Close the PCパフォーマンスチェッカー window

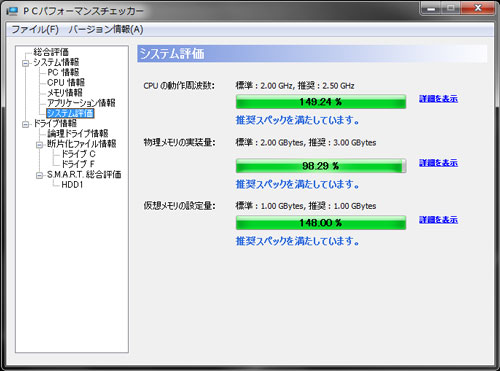click(x=478, y=8)
